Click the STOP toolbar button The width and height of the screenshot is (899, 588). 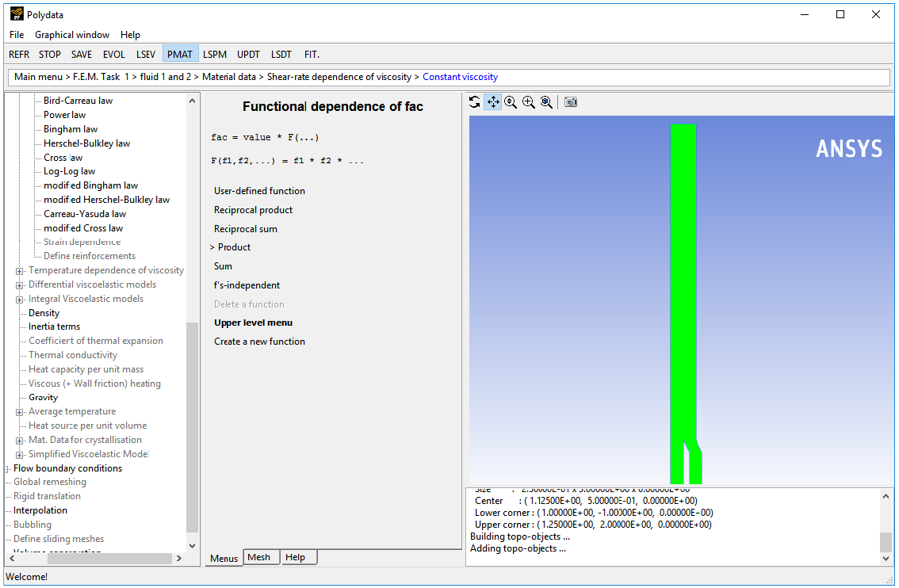pos(50,55)
